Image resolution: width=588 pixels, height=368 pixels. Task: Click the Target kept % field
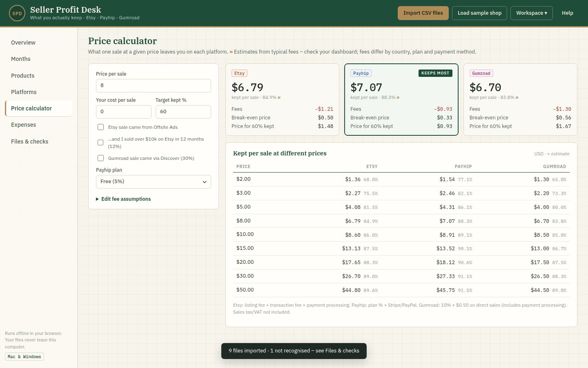tap(183, 112)
